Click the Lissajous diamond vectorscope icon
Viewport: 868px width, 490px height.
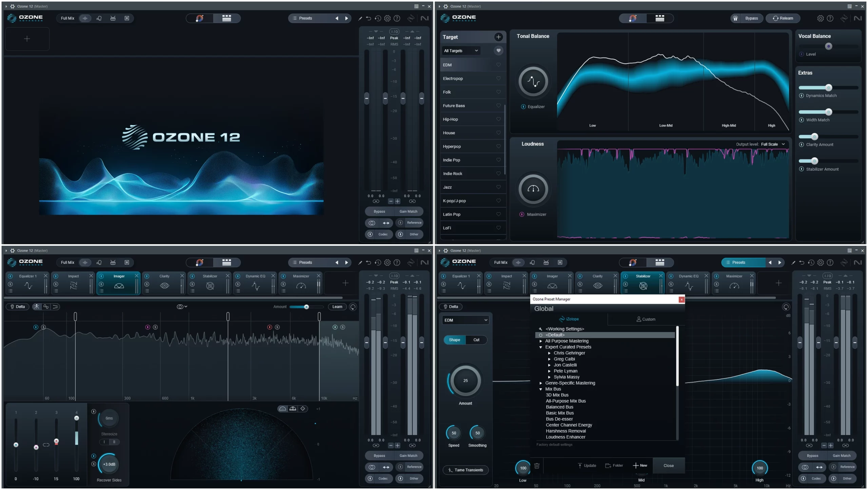click(x=303, y=409)
